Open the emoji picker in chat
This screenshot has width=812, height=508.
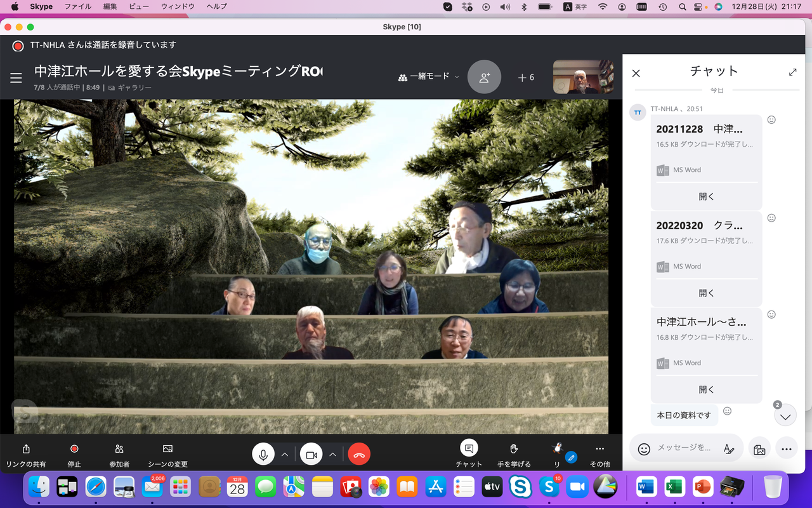click(644, 449)
